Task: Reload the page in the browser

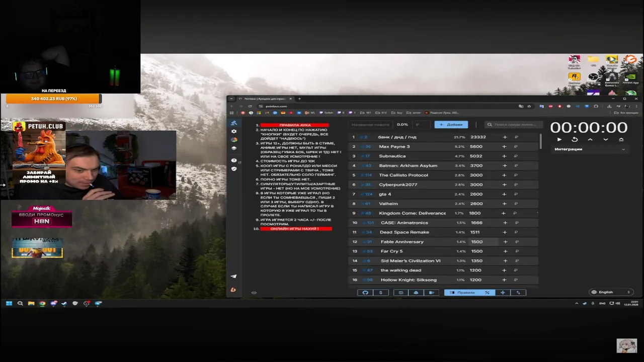Action: tap(250, 106)
